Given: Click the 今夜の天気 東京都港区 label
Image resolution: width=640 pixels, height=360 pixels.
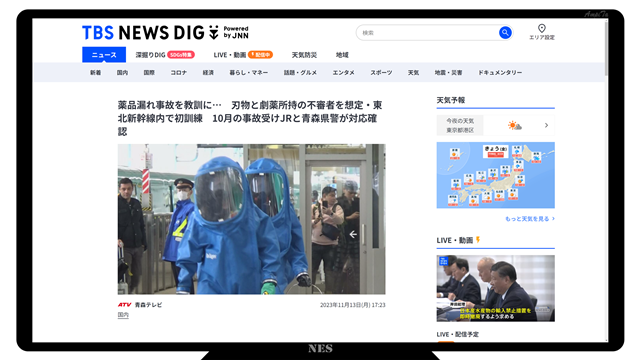Looking at the screenshot, I should pyautogui.click(x=460, y=125).
